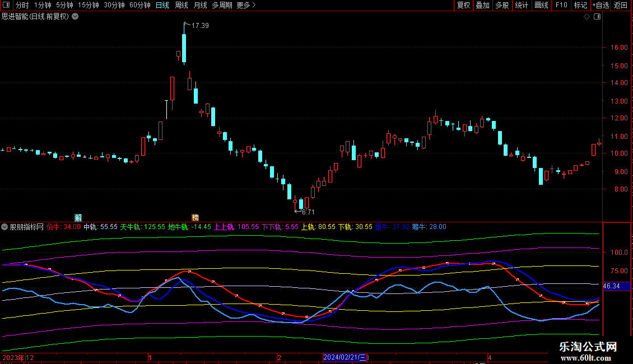633x364 pixels.
Task: Expand the 股朋指标网 indicator dropdown arrow
Action: pos(5,227)
